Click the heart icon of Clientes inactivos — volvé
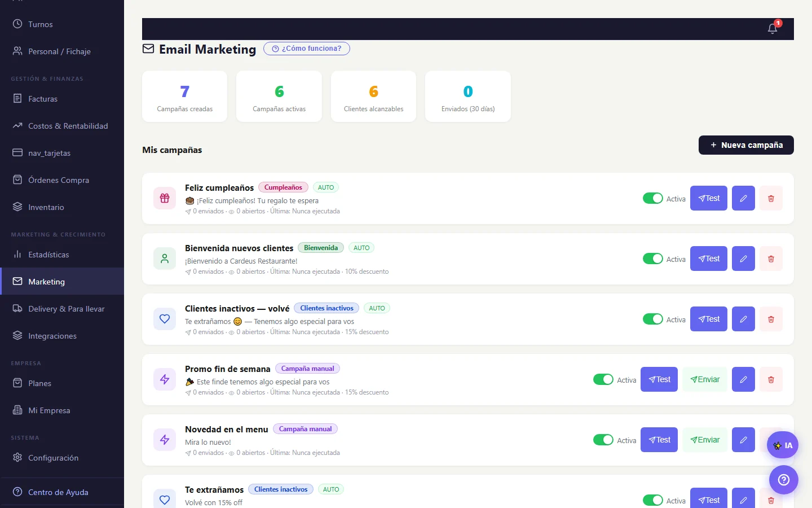This screenshot has height=508, width=812. (x=165, y=319)
